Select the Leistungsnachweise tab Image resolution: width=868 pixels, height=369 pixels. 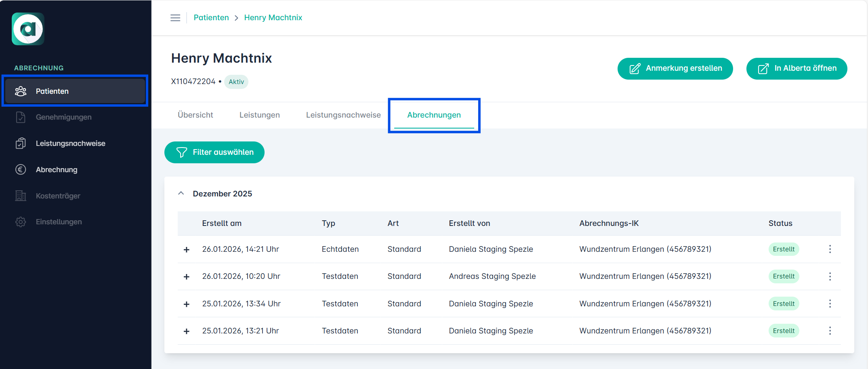343,115
